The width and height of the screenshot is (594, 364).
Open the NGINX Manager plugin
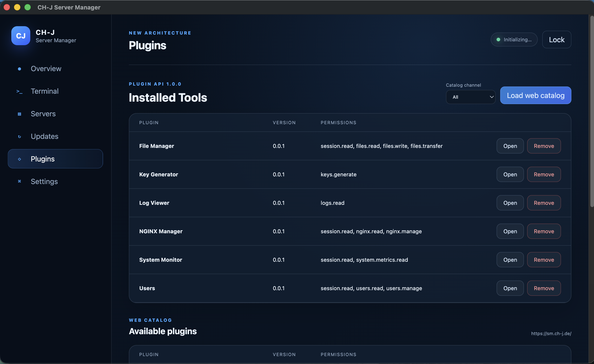[510, 231]
